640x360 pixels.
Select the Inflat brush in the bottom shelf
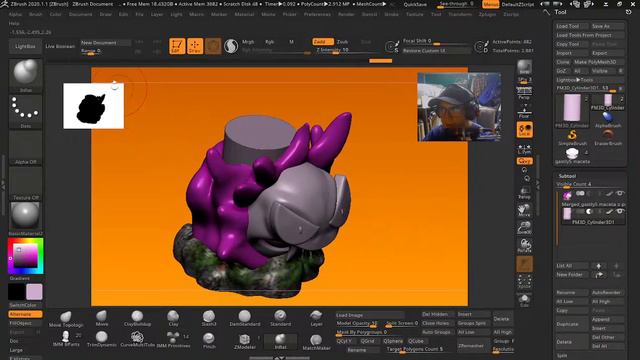tap(280, 342)
